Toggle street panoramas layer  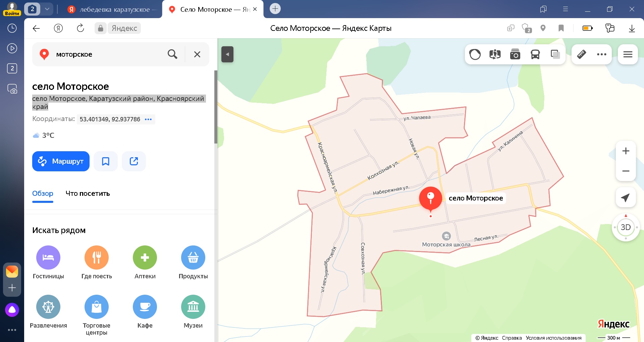point(495,54)
